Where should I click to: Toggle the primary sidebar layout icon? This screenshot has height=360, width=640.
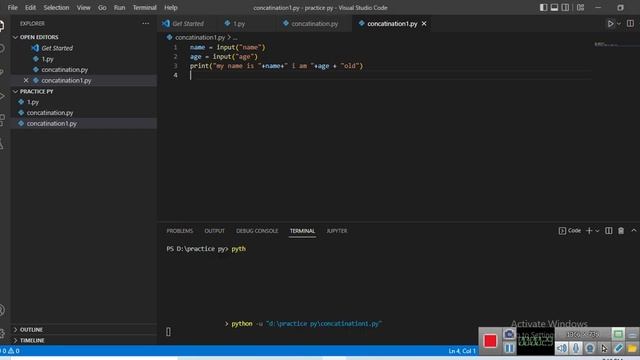pos(543,7)
